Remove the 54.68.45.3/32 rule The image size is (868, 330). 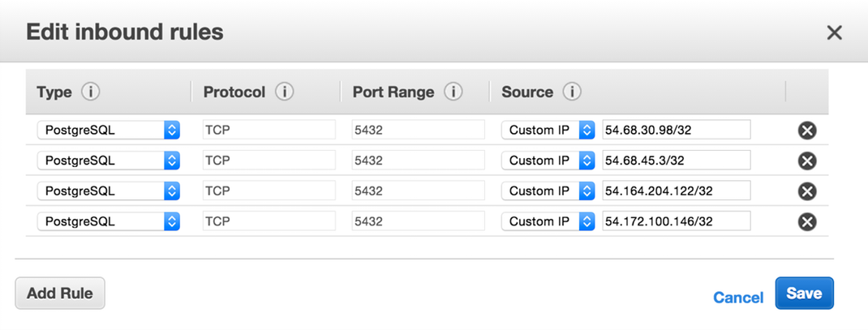[807, 161]
